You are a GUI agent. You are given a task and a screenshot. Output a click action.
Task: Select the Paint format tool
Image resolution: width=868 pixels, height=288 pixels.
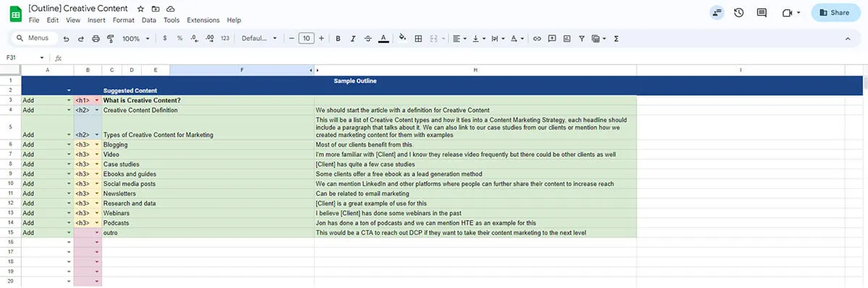[110, 38]
